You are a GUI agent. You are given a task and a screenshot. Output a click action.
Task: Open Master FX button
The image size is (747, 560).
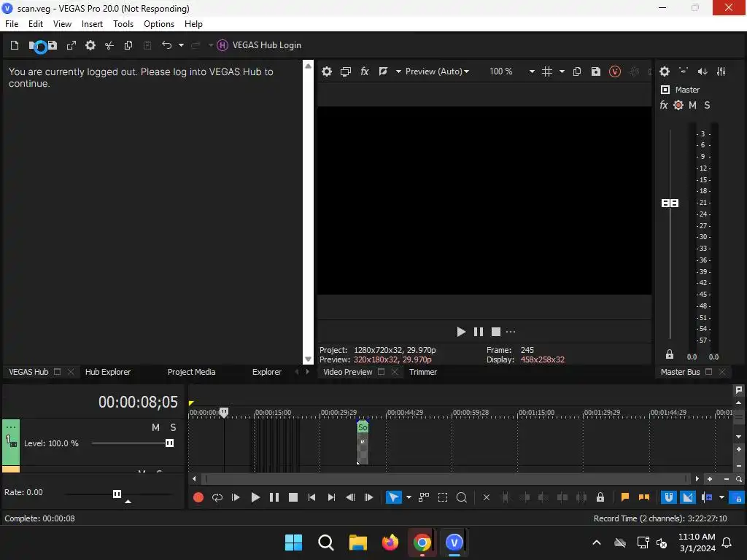pos(664,105)
